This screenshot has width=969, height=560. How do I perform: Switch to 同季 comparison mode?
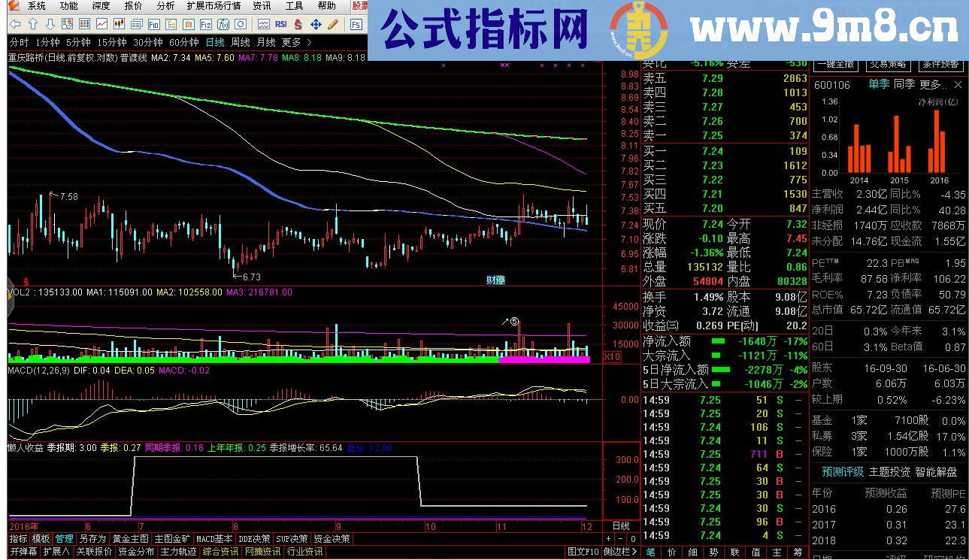point(904,84)
